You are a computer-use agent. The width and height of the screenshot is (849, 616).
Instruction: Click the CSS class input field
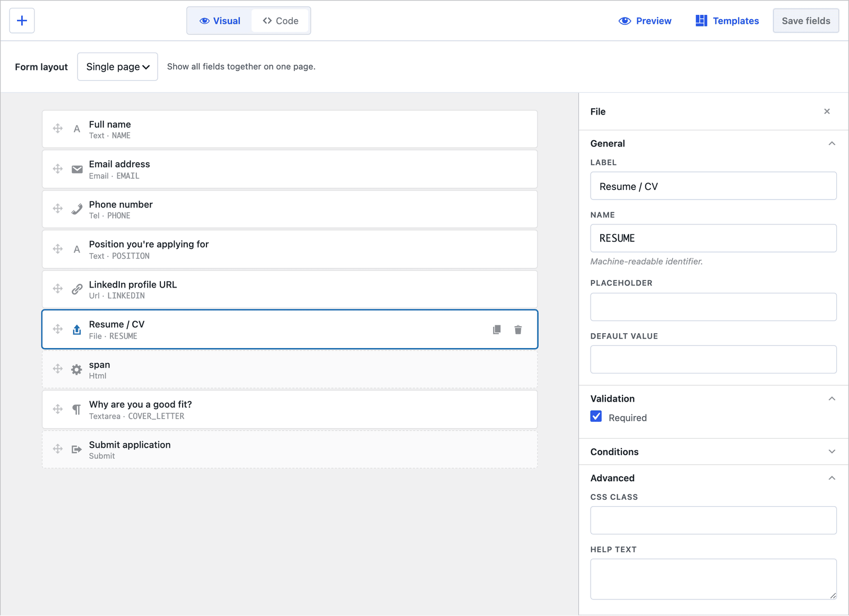(x=713, y=520)
